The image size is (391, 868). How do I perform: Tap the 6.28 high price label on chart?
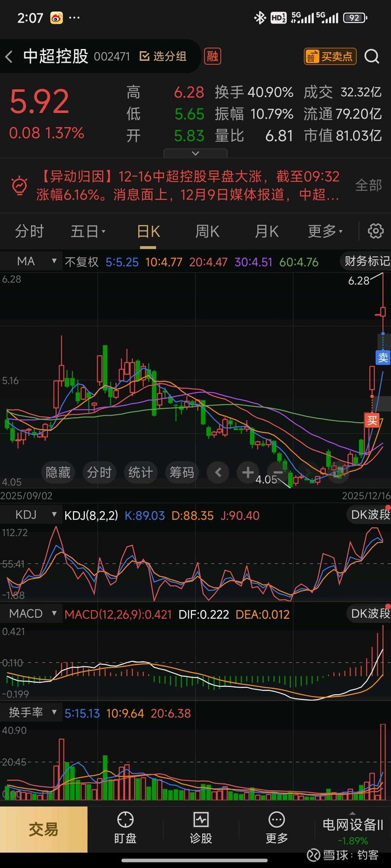point(359,282)
